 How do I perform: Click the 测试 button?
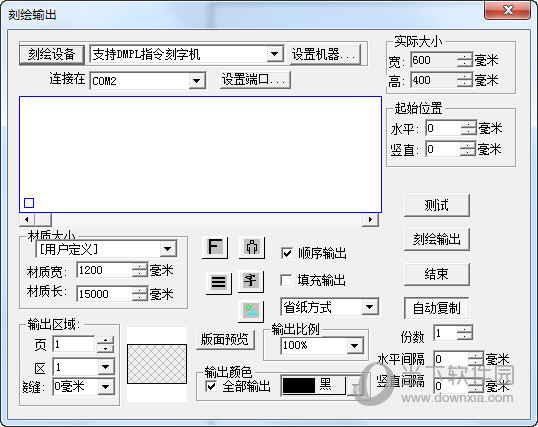pos(436,205)
